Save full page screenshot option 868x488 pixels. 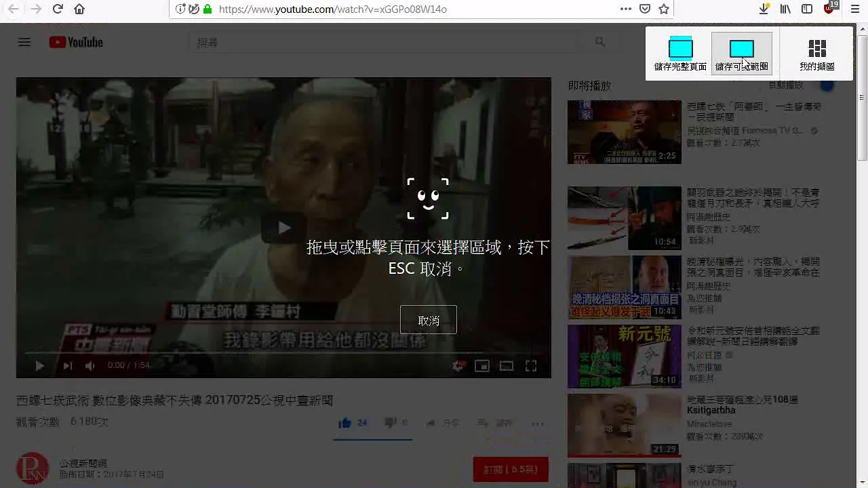[x=680, y=54]
